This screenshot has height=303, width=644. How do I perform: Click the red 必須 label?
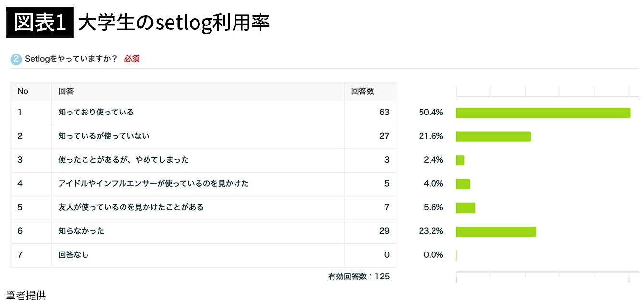pyautogui.click(x=132, y=59)
